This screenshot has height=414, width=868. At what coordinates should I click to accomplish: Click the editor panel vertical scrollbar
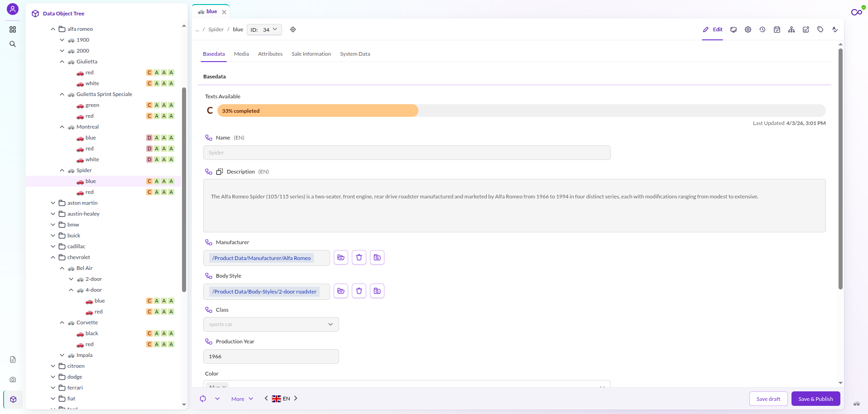(x=840, y=169)
